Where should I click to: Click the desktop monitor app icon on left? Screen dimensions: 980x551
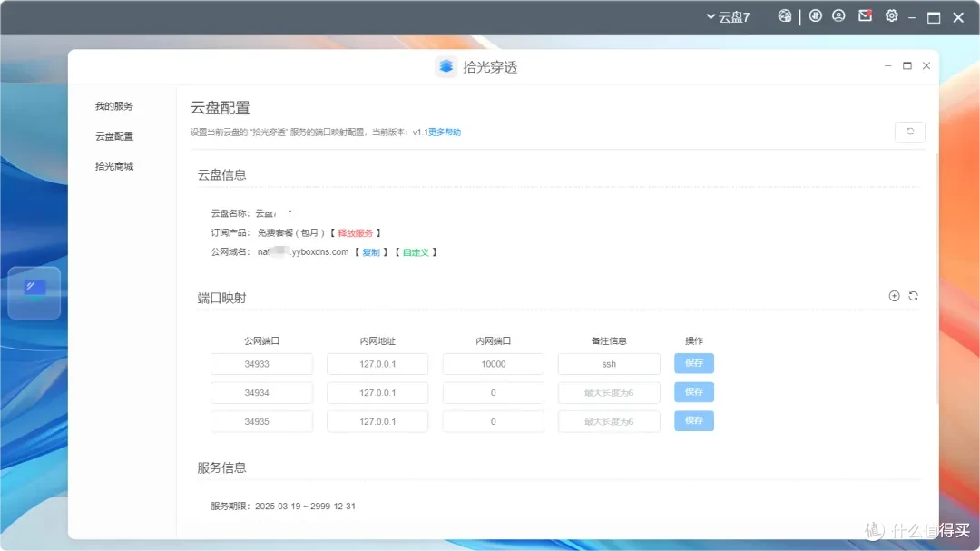coord(34,292)
